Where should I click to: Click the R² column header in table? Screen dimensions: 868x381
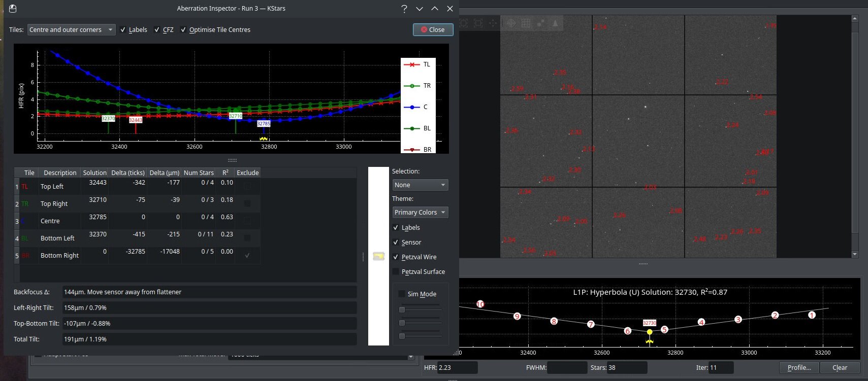pos(226,173)
